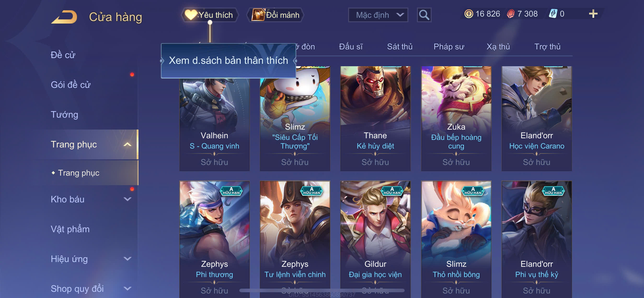644x298 pixels.
Task: Collapse the Trang phục menu section
Action: point(127,144)
